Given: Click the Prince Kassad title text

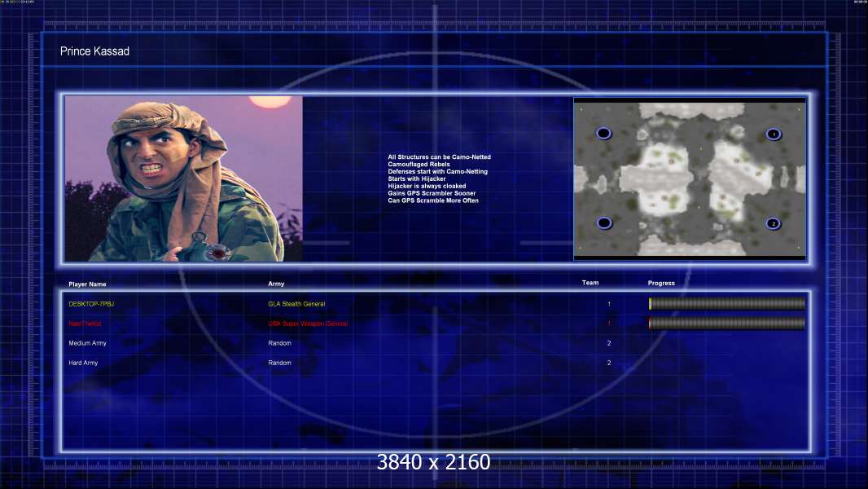Looking at the screenshot, I should 94,51.
